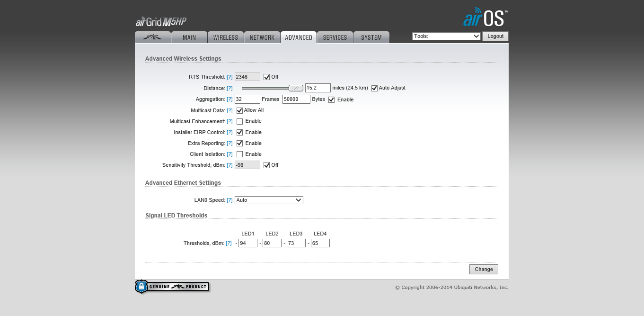
Task: Click the Logout button
Action: click(495, 36)
